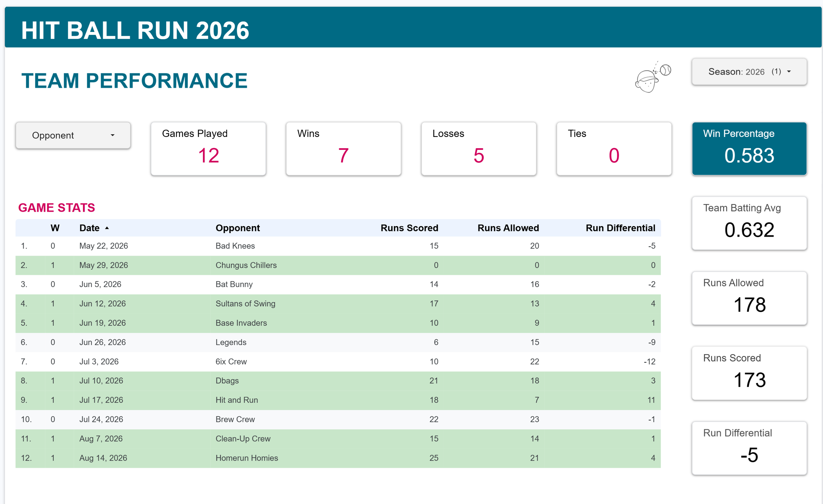This screenshot has height=504, width=823.
Task: Select the Chungus Chillers opponent cell
Action: click(246, 265)
